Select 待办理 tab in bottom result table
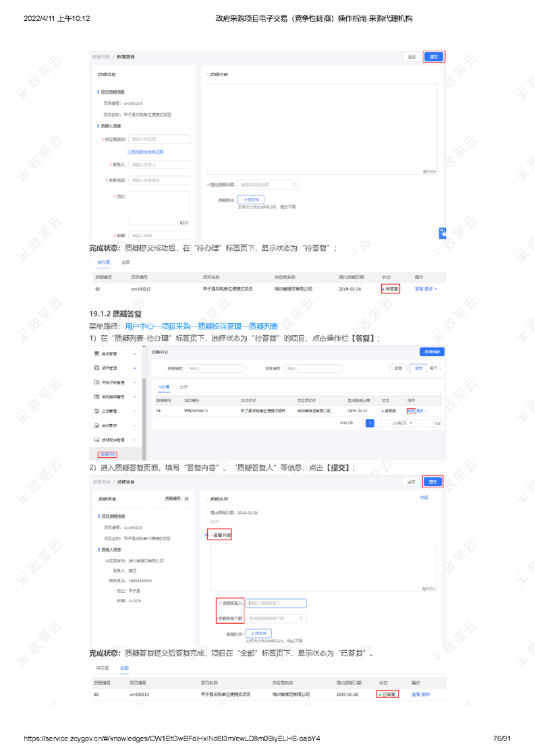This screenshot has width=535, height=756. 102,668
